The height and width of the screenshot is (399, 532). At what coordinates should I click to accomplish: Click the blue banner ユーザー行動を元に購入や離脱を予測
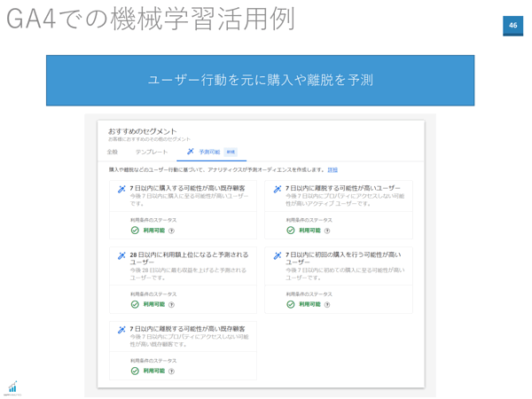(x=260, y=81)
